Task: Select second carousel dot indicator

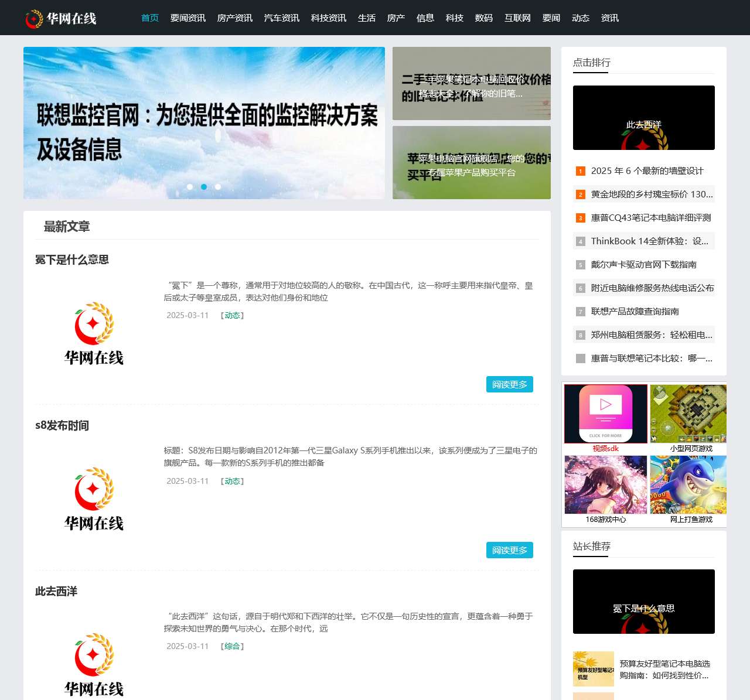Action: (x=204, y=187)
